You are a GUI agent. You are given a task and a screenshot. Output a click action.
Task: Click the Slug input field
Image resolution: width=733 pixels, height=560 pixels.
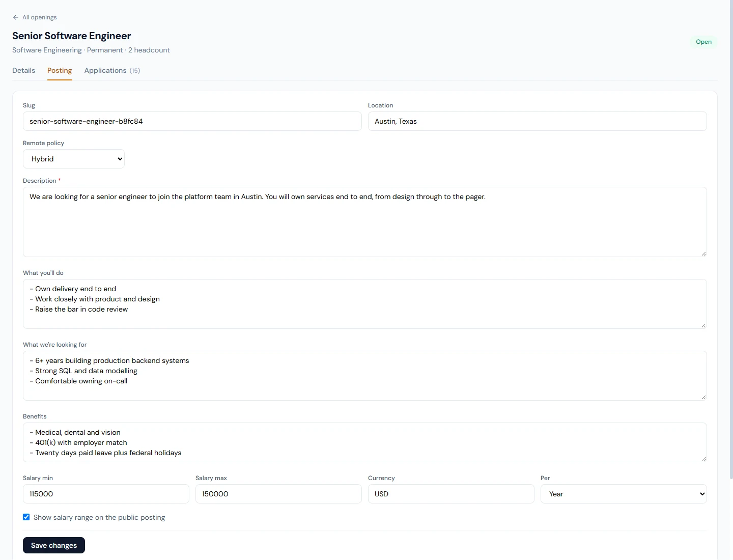192,121
